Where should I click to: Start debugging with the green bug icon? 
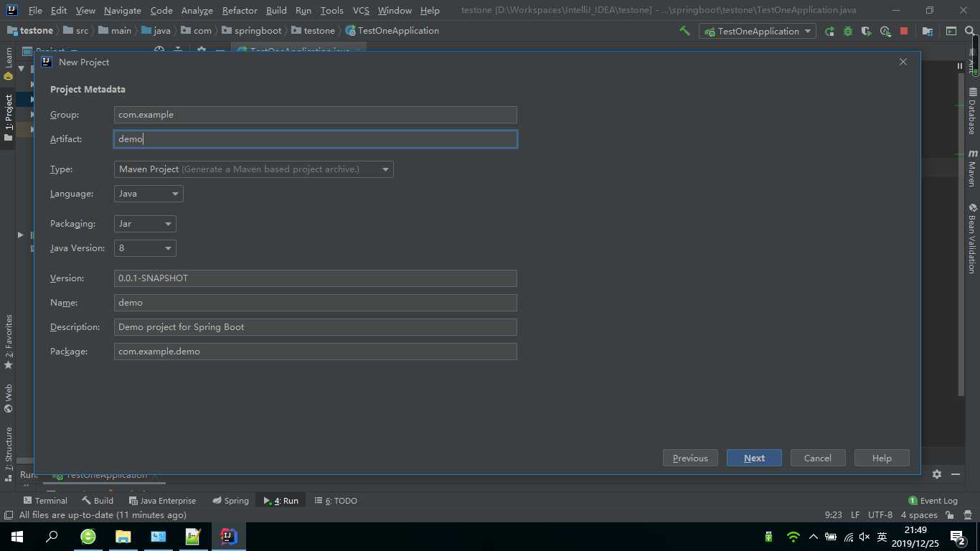click(848, 31)
